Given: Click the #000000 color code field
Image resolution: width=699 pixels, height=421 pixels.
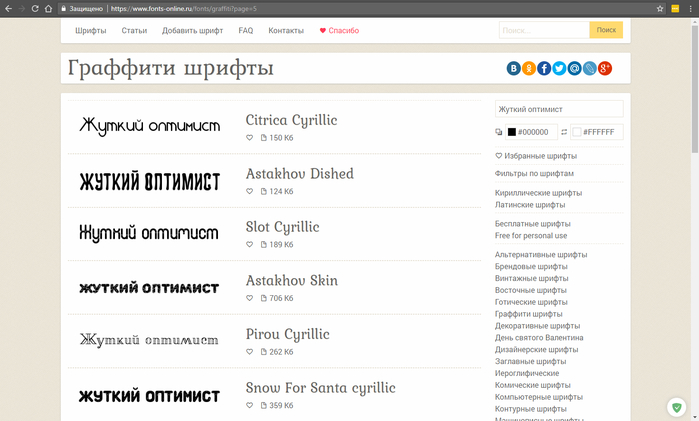Looking at the screenshot, I should pos(531,132).
